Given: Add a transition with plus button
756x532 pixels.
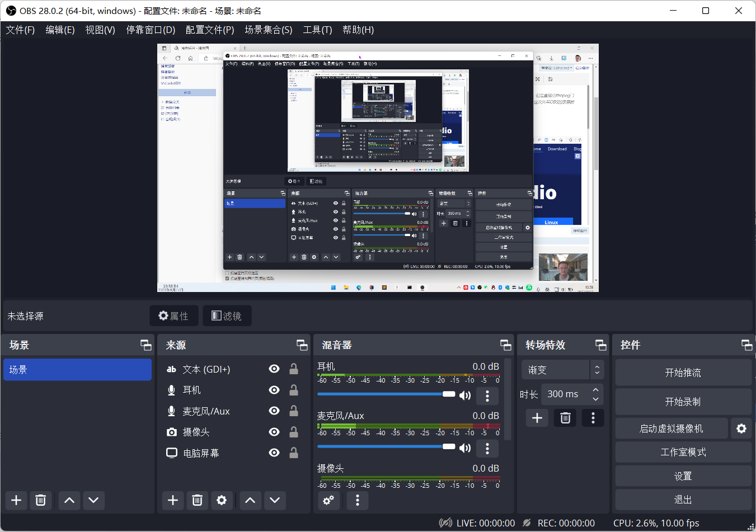Looking at the screenshot, I should coord(537,418).
